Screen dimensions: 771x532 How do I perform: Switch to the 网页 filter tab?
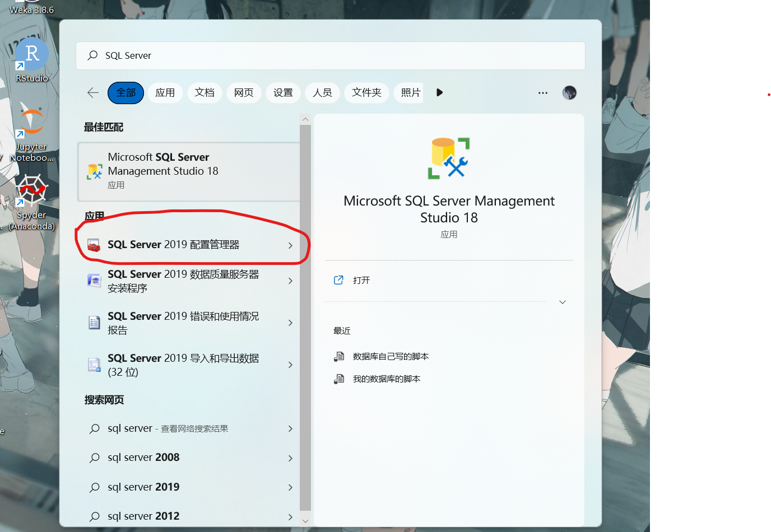244,92
